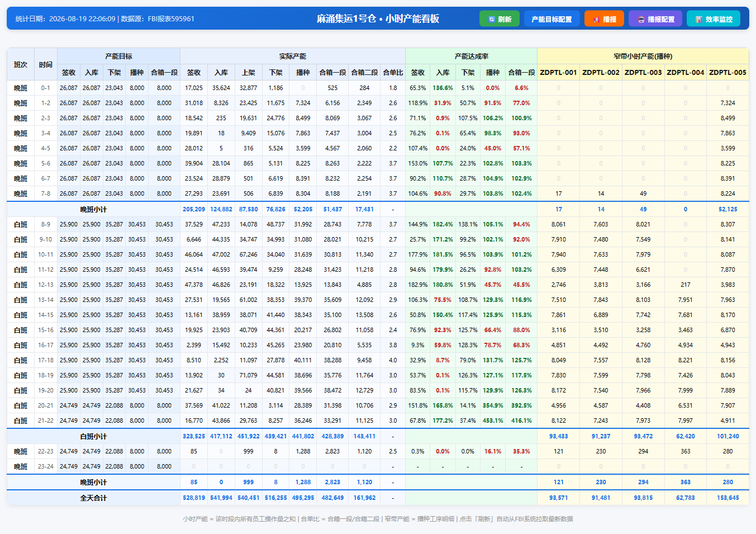The width and height of the screenshot is (756, 534).
Task: Open 效率监控 view
Action: pyautogui.click(x=714, y=19)
